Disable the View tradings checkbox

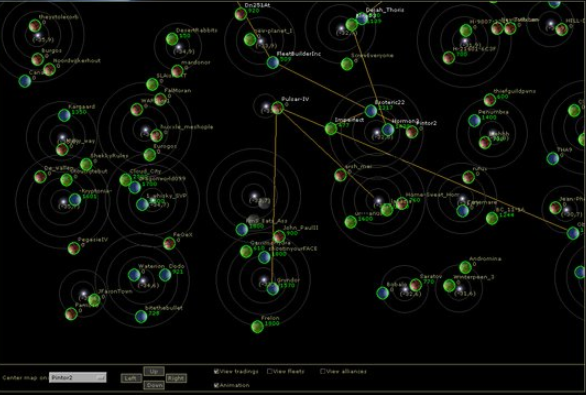(x=216, y=371)
